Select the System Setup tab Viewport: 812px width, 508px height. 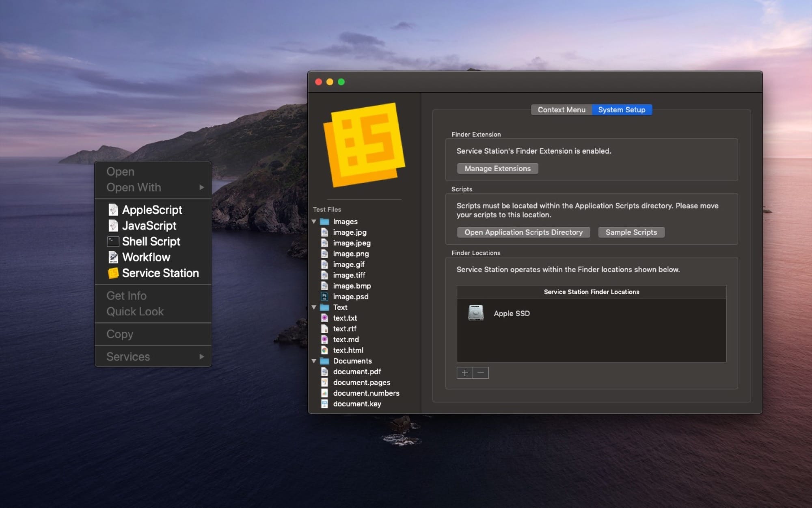[621, 110]
